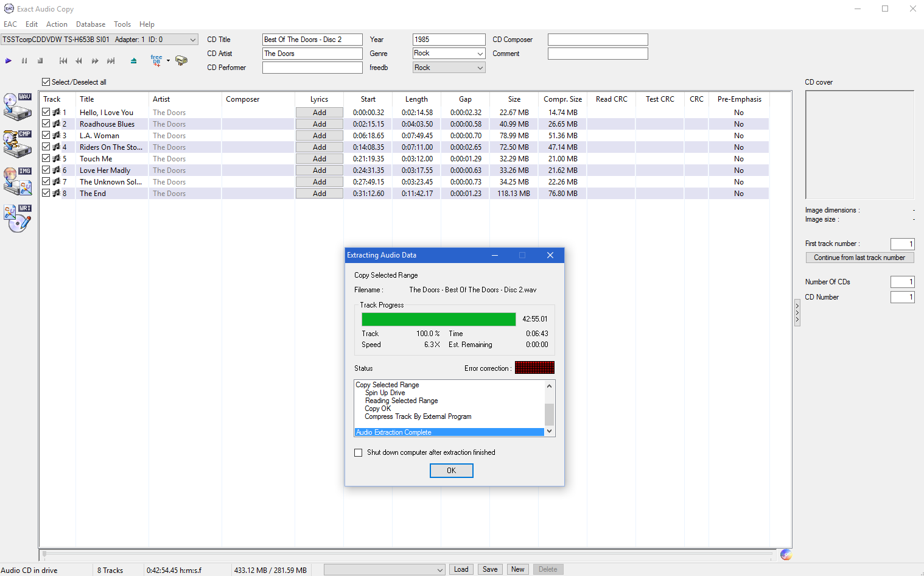This screenshot has height=576, width=924.
Task: Eject the CD from drive
Action: tap(134, 61)
